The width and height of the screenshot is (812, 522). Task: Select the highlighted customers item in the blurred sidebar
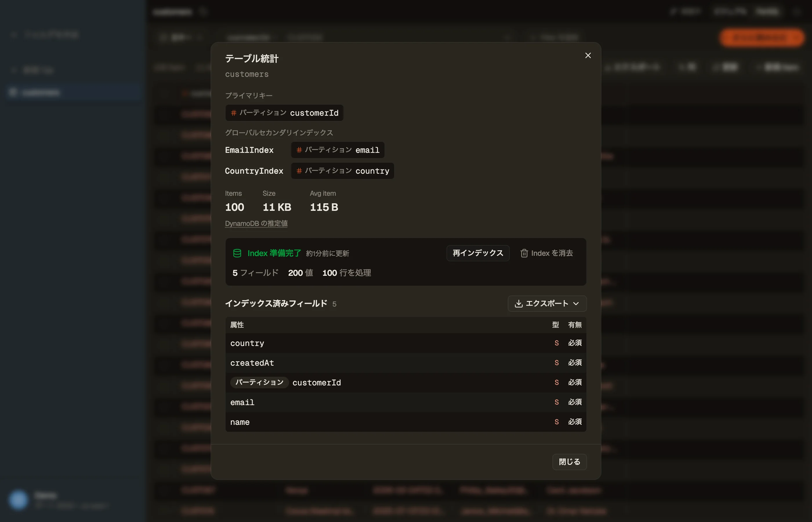[74, 92]
